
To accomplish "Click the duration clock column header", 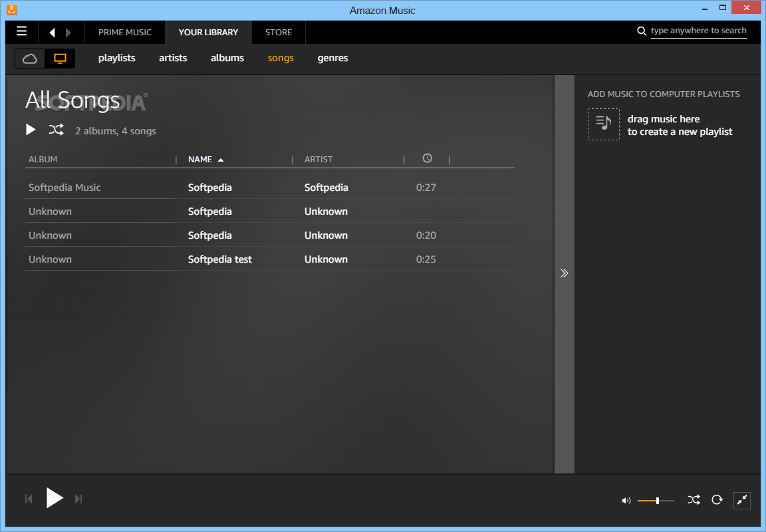I will [427, 158].
